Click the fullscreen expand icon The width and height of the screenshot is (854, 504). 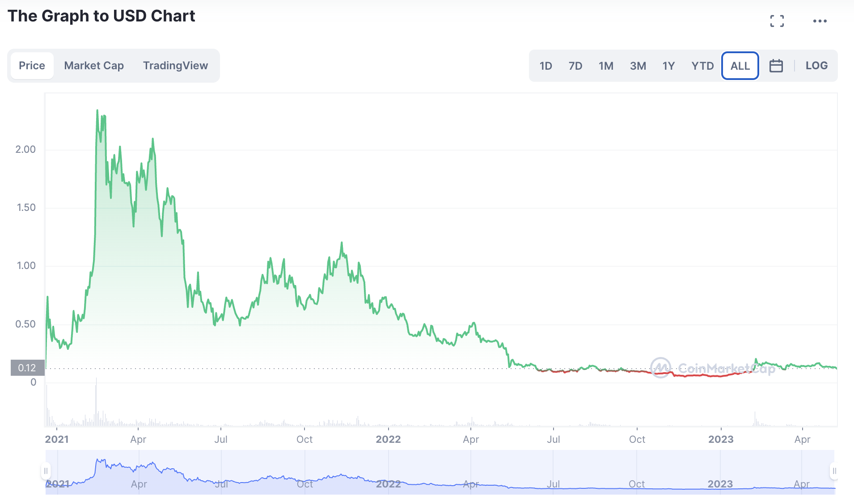point(777,21)
